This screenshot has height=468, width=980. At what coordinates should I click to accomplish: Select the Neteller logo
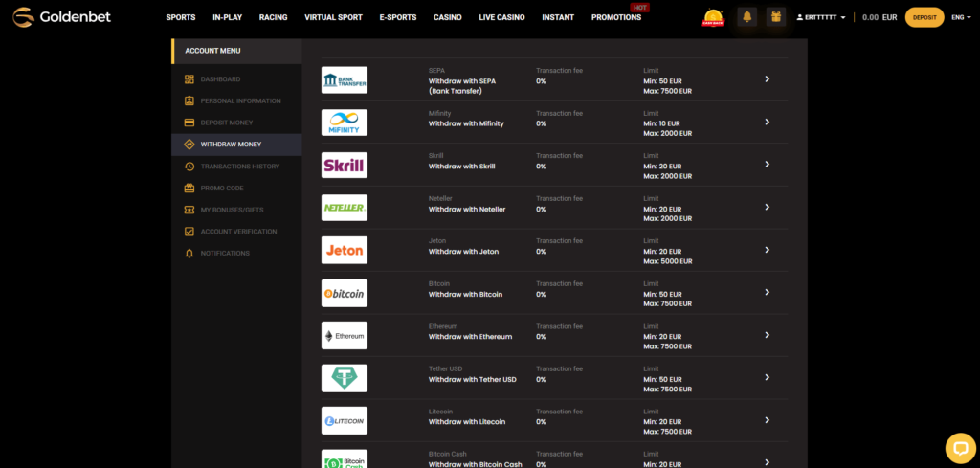tap(345, 208)
